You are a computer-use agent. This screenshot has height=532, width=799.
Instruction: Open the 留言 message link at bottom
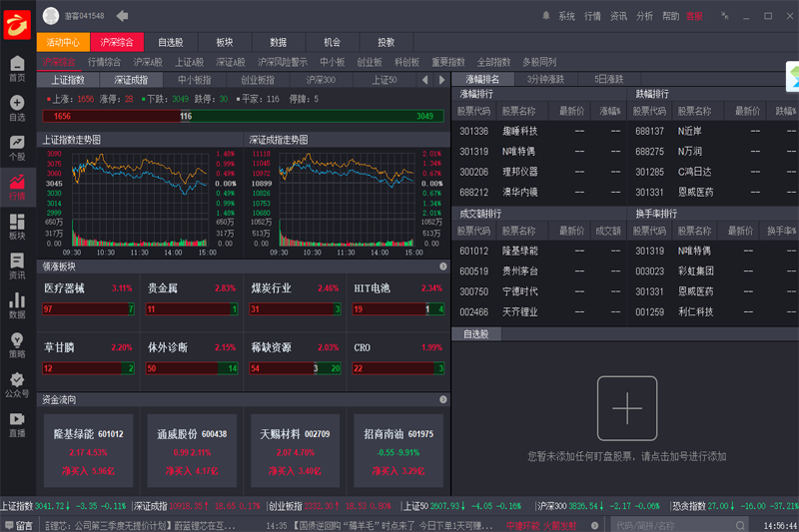pyautogui.click(x=17, y=524)
